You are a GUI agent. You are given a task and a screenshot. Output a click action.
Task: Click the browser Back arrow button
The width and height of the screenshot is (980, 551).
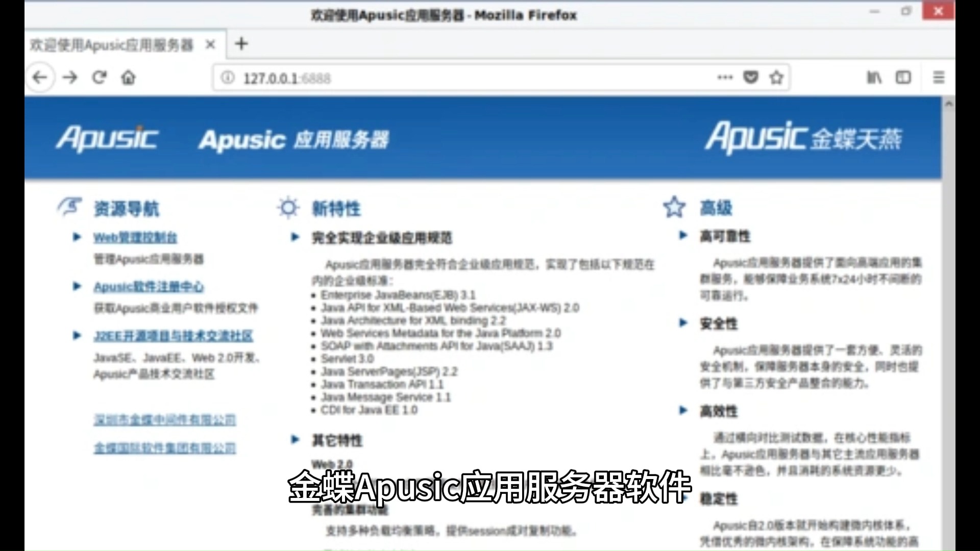point(39,78)
